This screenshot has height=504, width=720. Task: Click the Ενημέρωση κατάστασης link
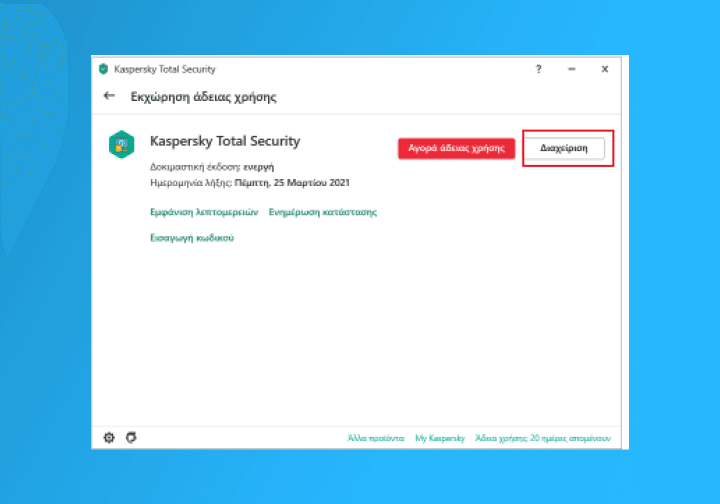(x=322, y=212)
